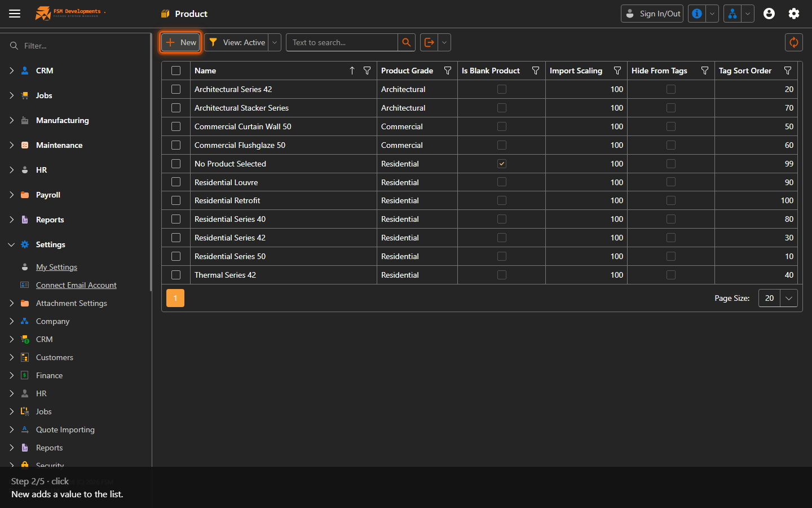Click the View: Active filter button

[236, 42]
